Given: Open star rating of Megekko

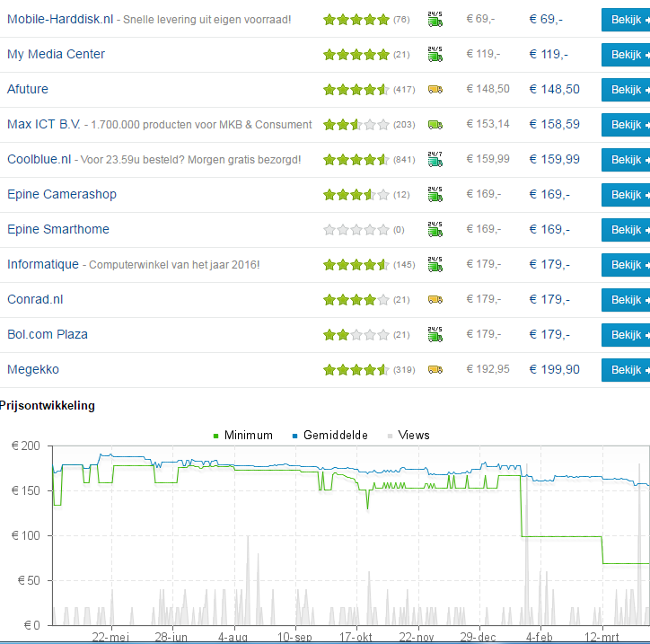Looking at the screenshot, I should [x=356, y=370].
